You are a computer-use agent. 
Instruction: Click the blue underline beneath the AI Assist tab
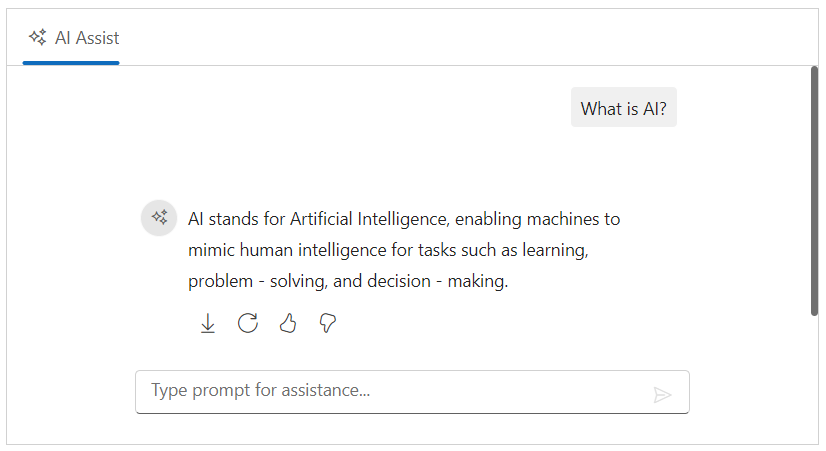[71, 62]
